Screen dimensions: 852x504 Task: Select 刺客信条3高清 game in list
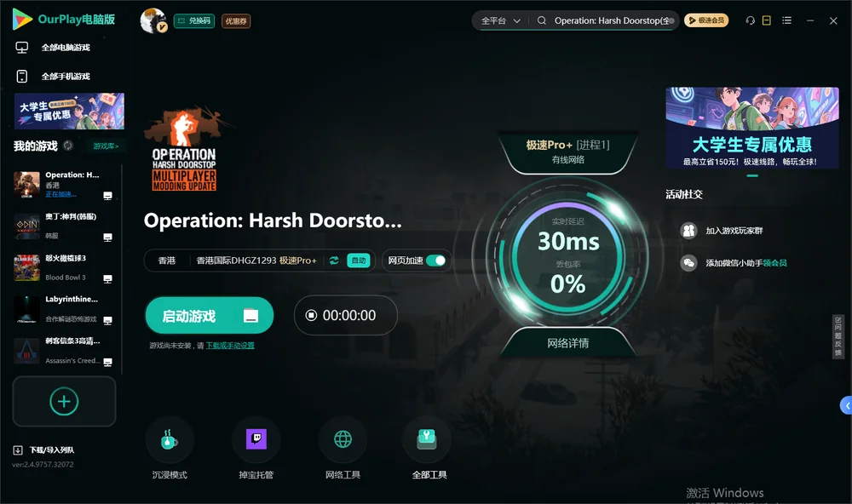tap(62, 351)
